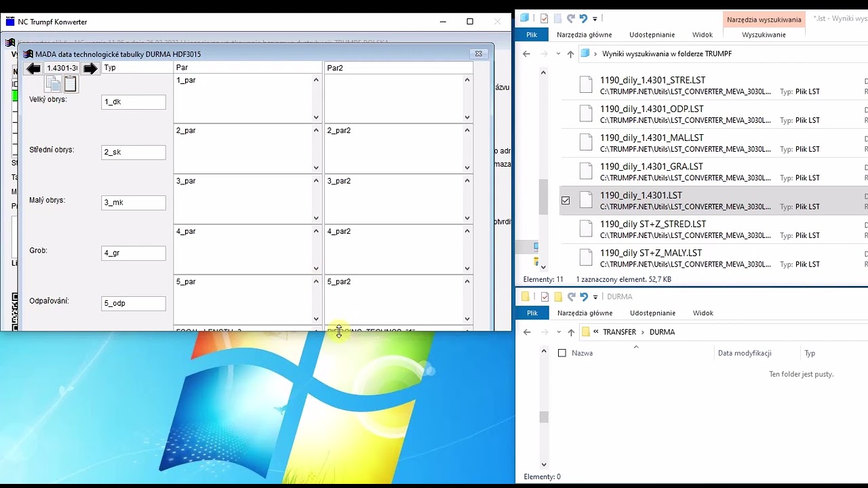Screen dimensions: 868x488
Task: Click the search results list scrollbar thumb
Action: click(x=544, y=197)
